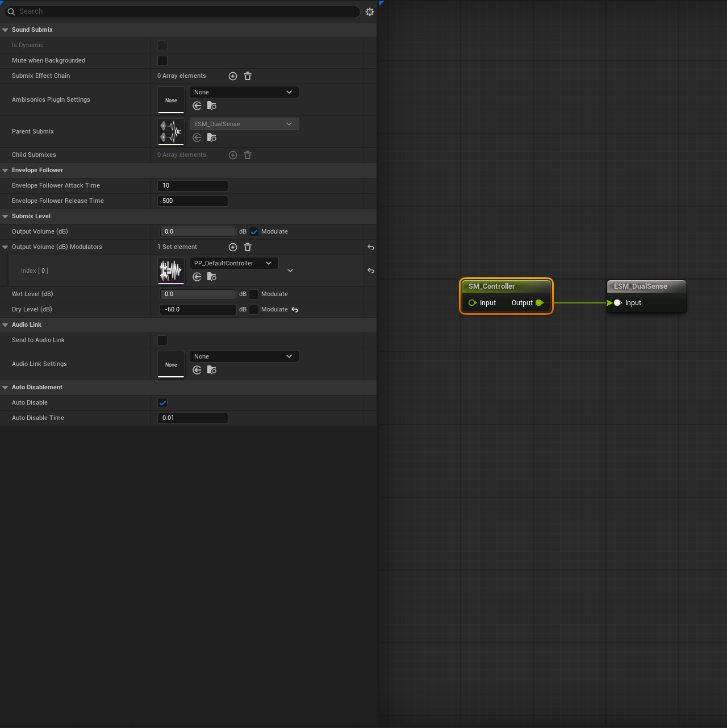Screen dimensions: 727x728
Task: Click SM_Controller Output pin
Action: 540,303
